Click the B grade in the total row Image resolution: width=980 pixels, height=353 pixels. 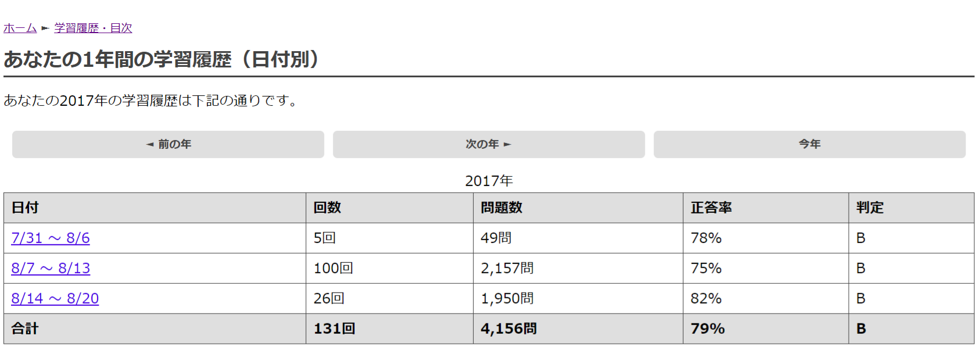pos(861,329)
